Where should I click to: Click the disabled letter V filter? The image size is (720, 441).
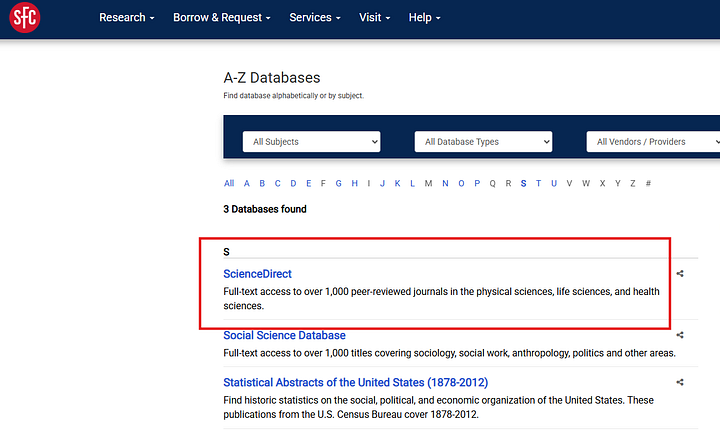569,183
